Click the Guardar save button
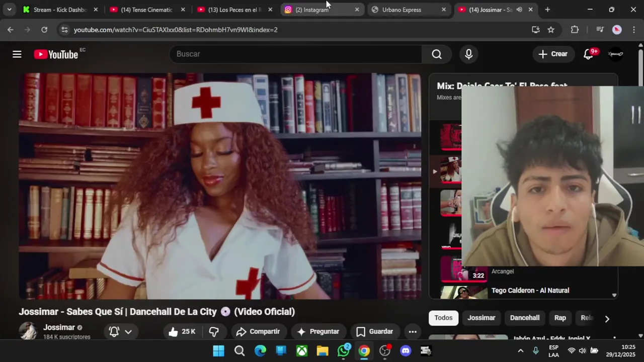This screenshot has width=644, height=362. coord(374,331)
